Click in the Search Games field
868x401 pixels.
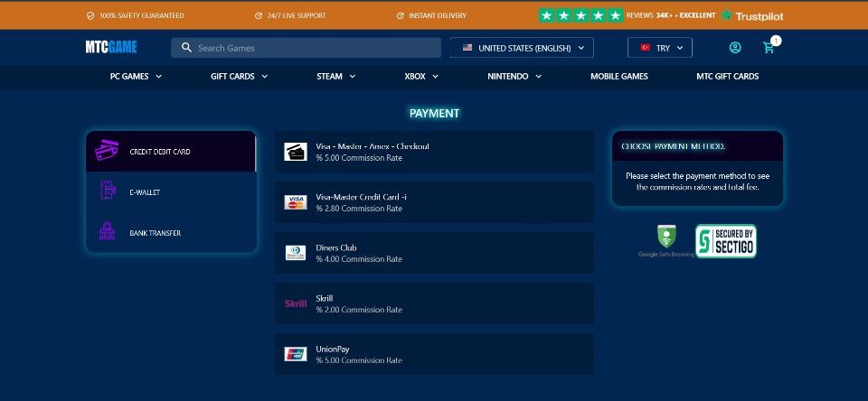pyautogui.click(x=307, y=48)
